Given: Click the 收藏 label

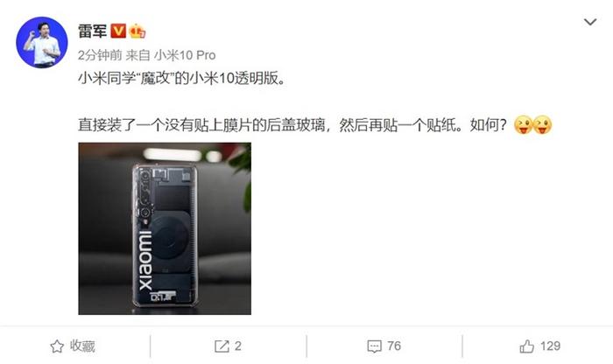Looking at the screenshot, I should pos(82,346).
